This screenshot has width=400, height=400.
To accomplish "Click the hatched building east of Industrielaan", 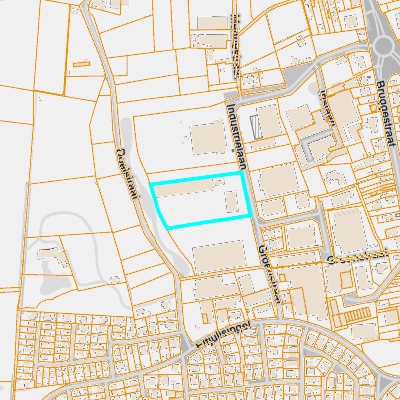I will tap(256, 127).
